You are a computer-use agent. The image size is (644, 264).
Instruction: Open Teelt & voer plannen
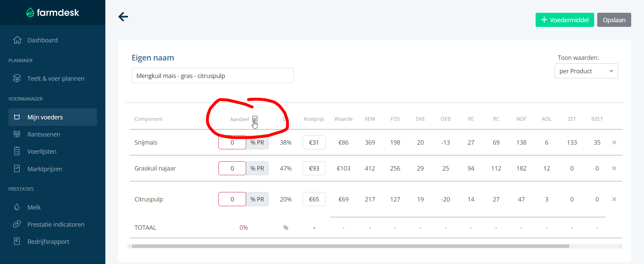point(56,78)
